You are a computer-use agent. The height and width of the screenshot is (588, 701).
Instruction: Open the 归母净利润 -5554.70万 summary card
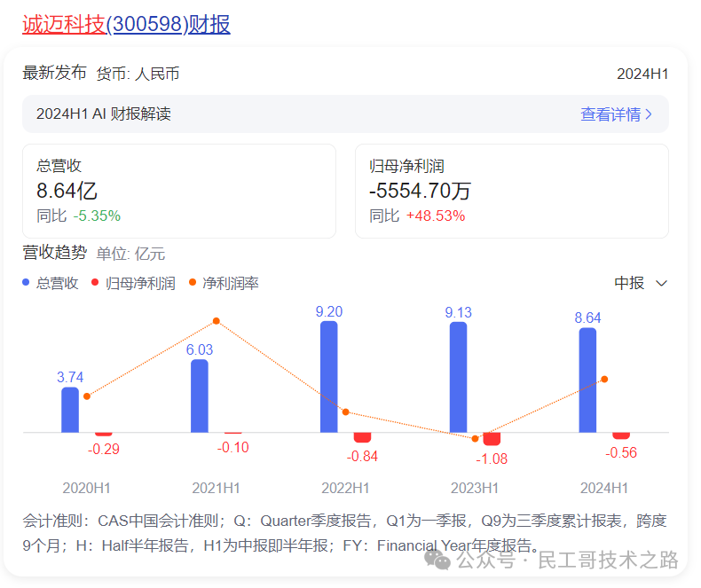click(x=512, y=191)
